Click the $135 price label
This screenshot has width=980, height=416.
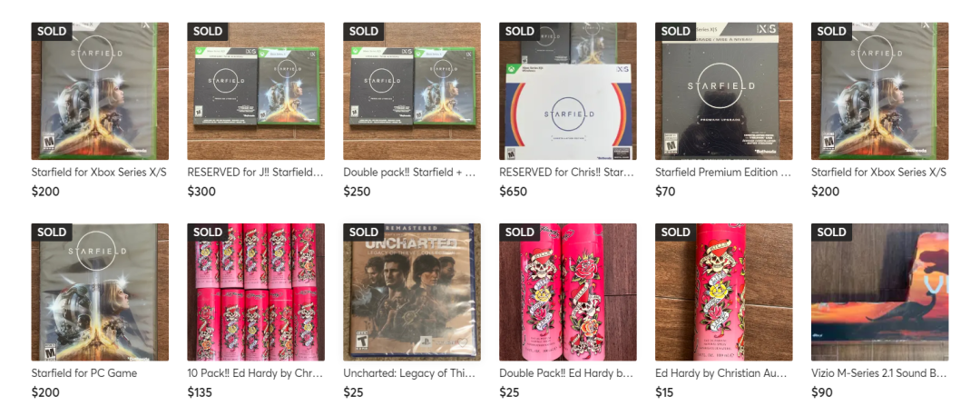(202, 393)
